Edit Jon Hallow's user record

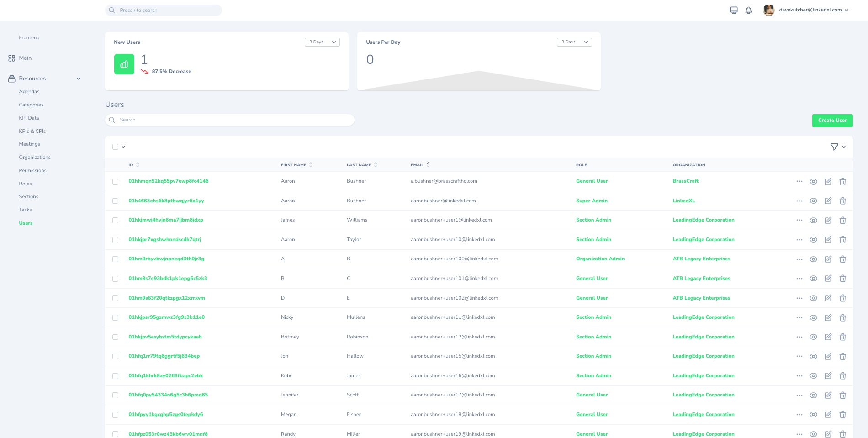(828, 356)
